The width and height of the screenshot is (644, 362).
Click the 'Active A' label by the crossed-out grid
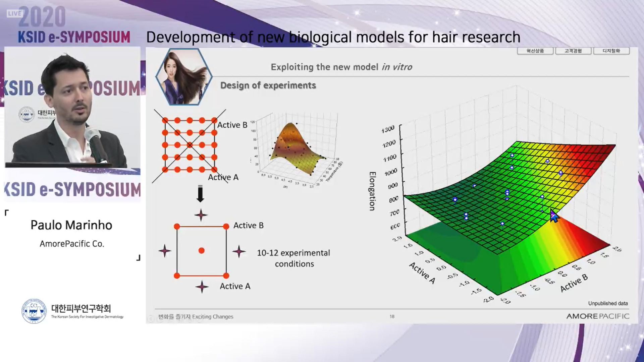pos(223,177)
